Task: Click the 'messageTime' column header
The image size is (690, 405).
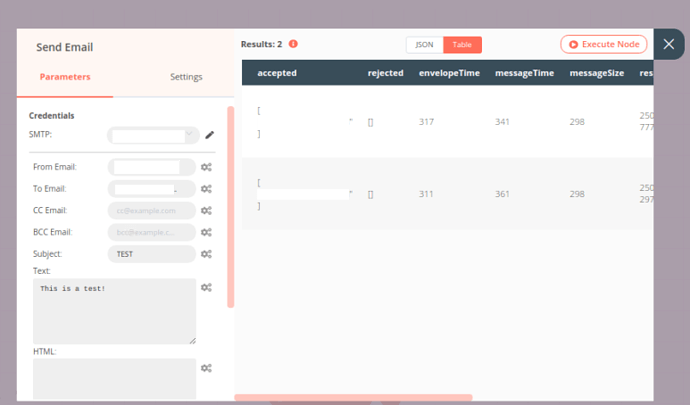Action: (x=524, y=73)
